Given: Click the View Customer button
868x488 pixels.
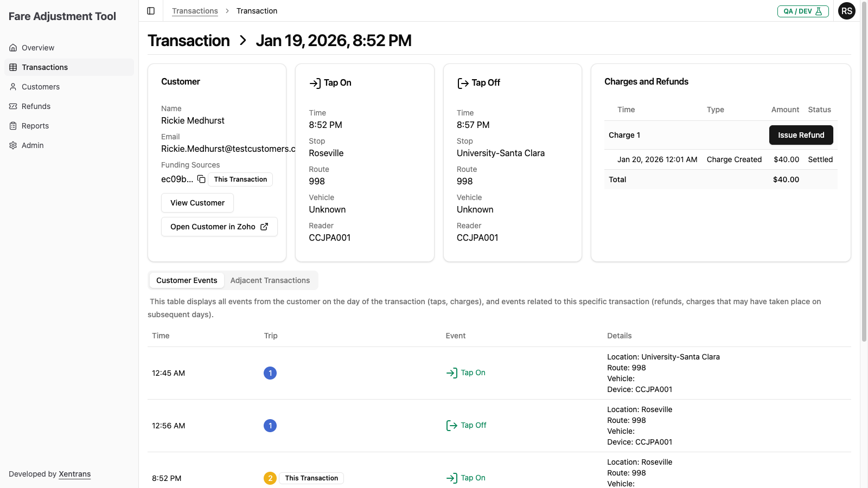Looking at the screenshot, I should 197,203.
